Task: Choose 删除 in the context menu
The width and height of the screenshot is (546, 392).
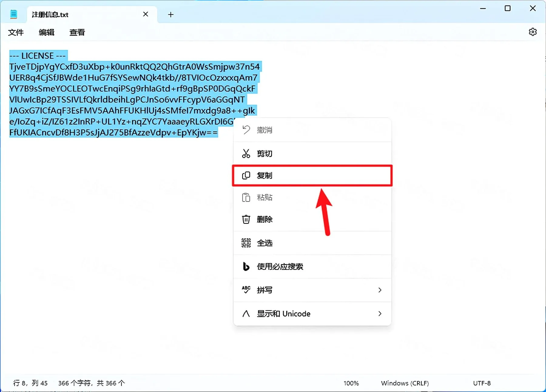Action: coord(312,219)
